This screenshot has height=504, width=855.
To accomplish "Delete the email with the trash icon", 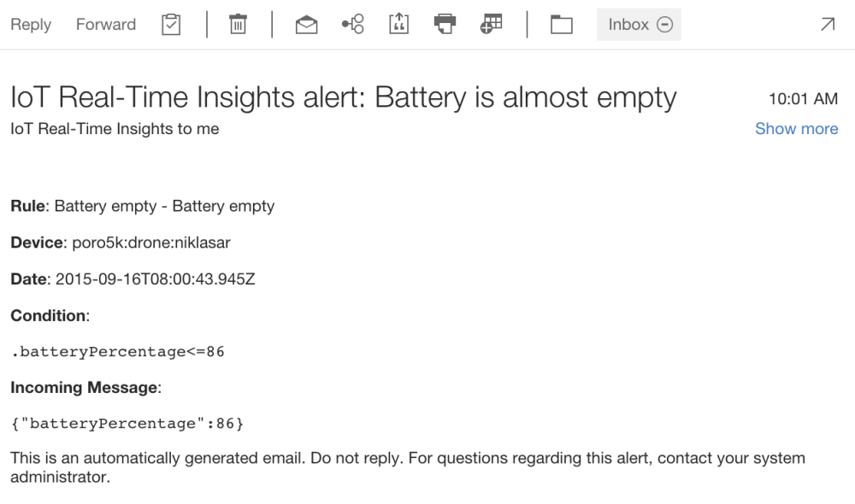I will coord(238,25).
